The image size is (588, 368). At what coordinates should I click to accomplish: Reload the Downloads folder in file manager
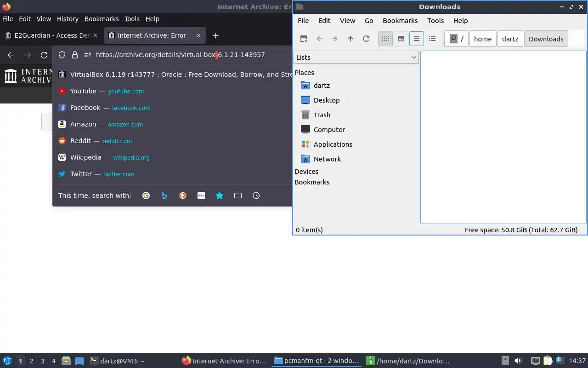coord(366,39)
